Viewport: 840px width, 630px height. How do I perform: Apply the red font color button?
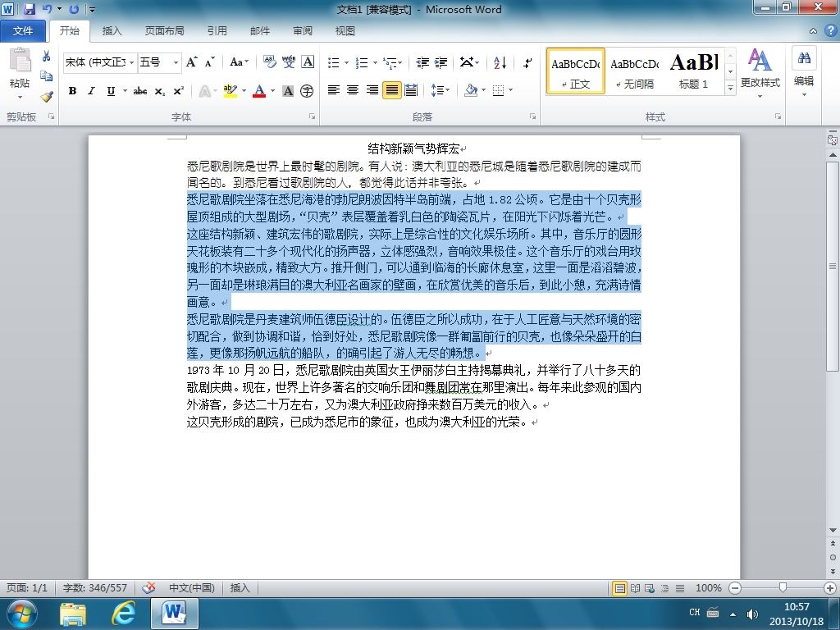click(x=259, y=91)
